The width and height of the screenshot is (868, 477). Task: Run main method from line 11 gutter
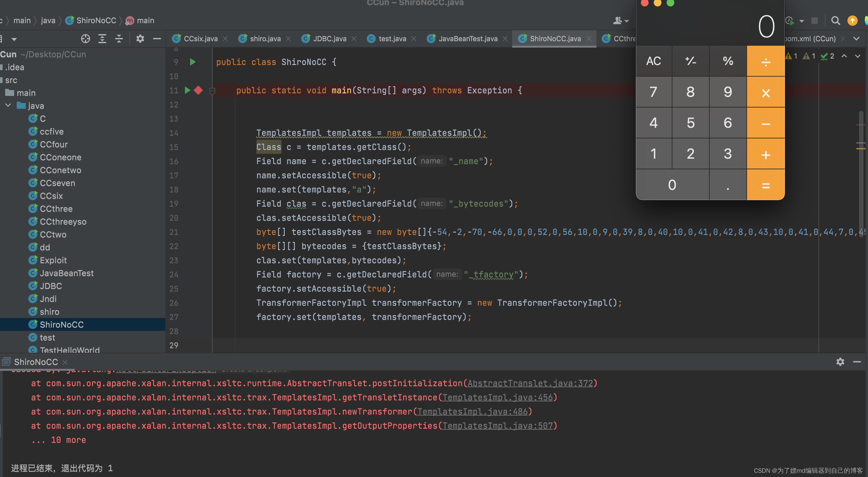point(188,90)
